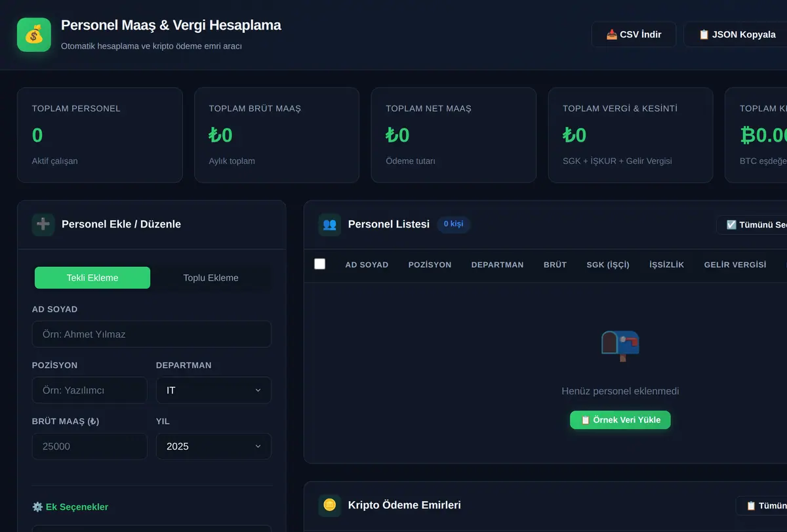
Task: Open the Departman dropdown showing IT
Action: pyautogui.click(x=214, y=390)
